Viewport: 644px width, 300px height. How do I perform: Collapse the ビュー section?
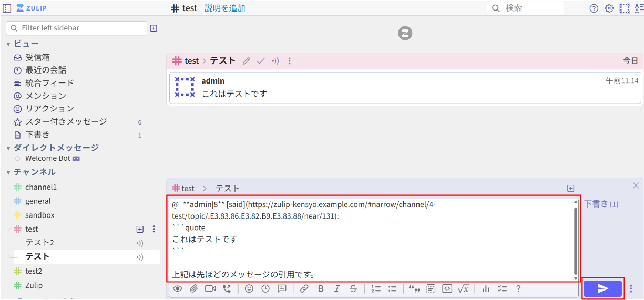[8, 44]
